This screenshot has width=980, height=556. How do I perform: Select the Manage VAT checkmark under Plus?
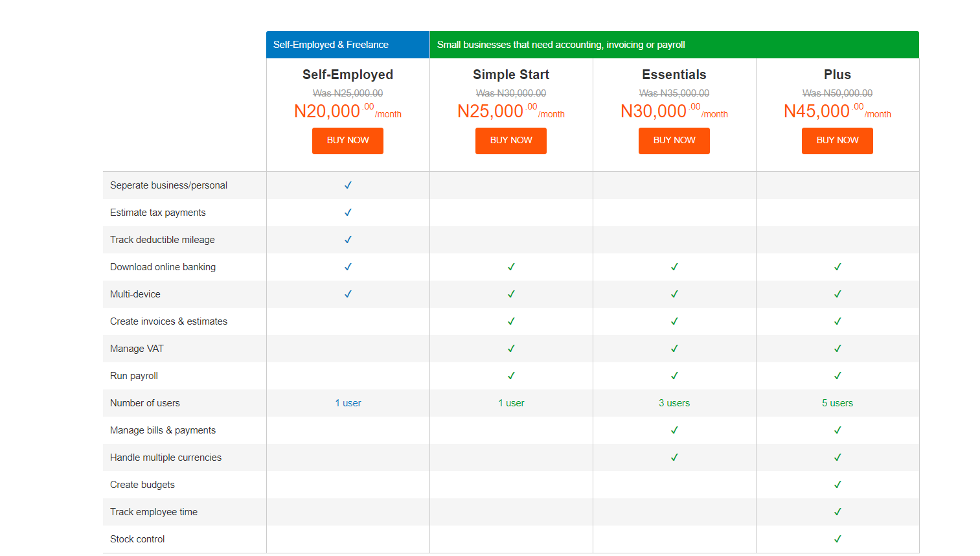click(x=837, y=348)
